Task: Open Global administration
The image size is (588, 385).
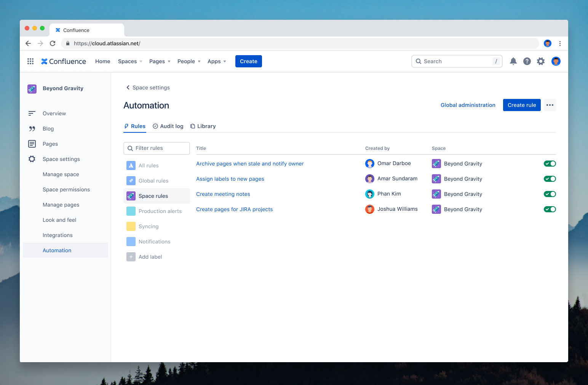Action: coord(468,105)
